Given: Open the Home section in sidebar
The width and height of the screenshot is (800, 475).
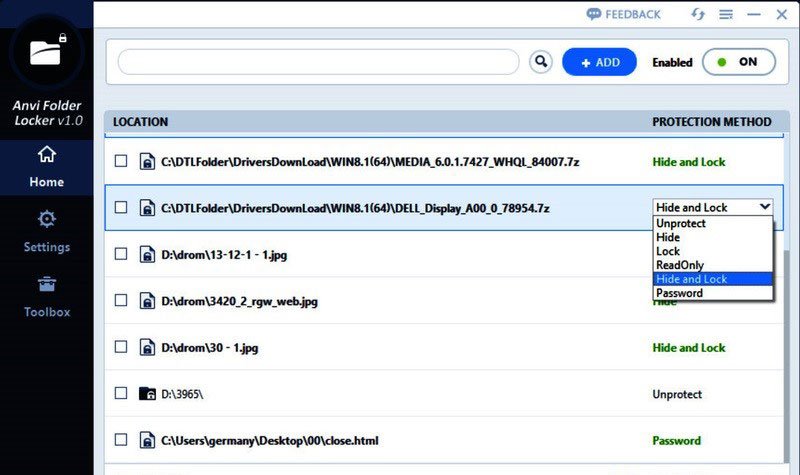Looking at the screenshot, I should point(46,167).
